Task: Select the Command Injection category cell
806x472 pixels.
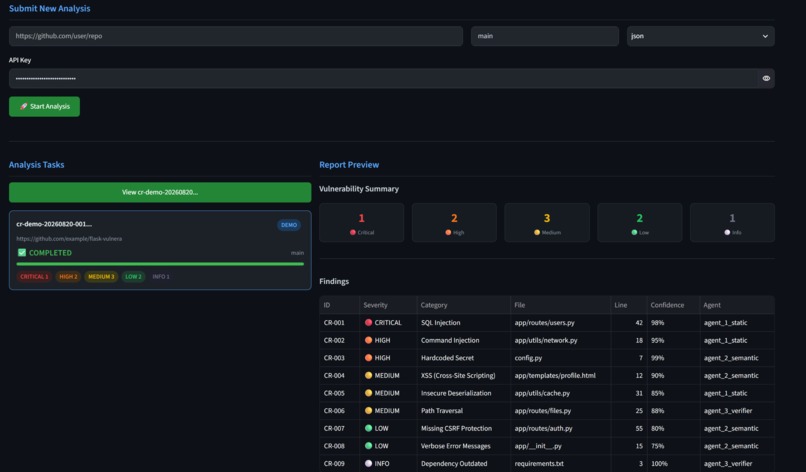Action: 463,340
